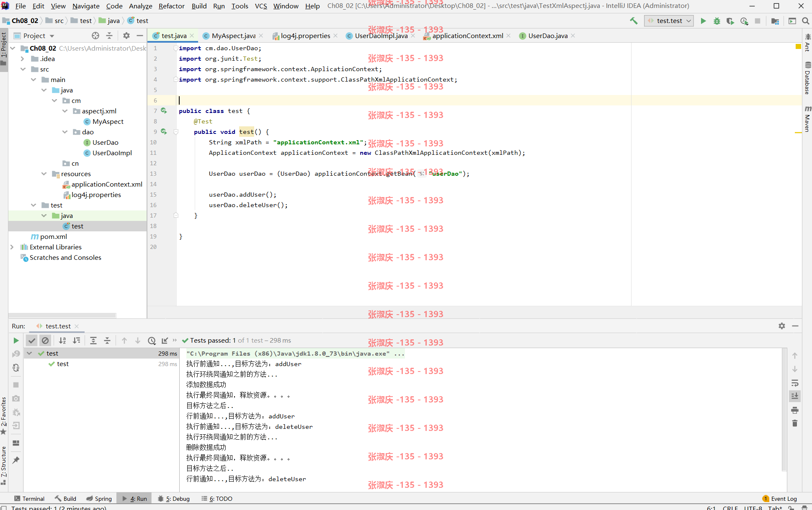Open the Terminal tool window
This screenshot has width=812, height=510.
pyautogui.click(x=29, y=498)
